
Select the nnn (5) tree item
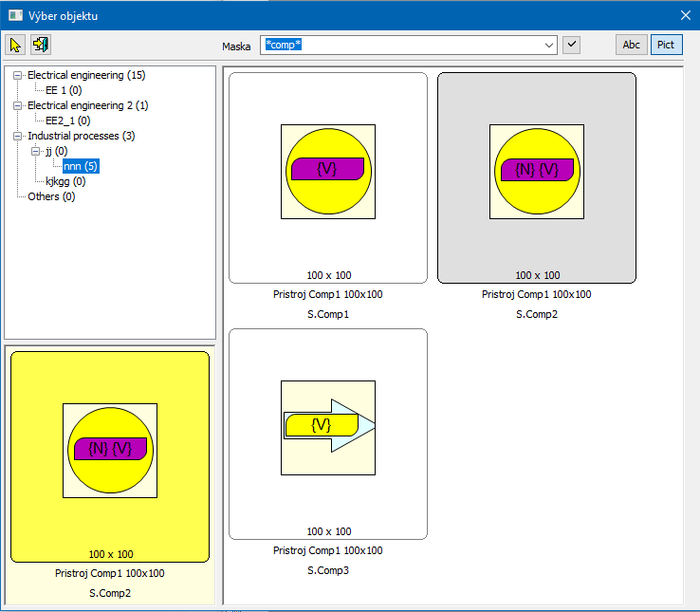tap(81, 166)
